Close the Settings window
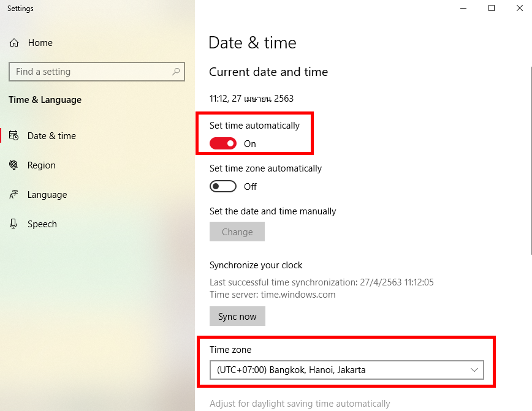 [x=520, y=8]
